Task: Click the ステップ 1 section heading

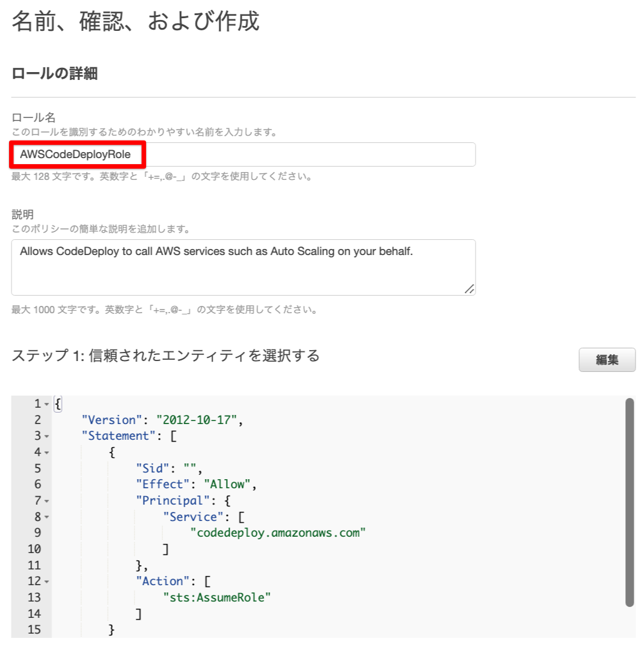Action: (x=165, y=356)
